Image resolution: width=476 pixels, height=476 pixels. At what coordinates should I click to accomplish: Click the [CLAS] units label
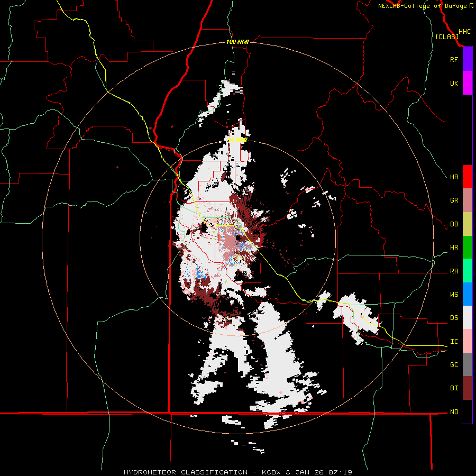click(447, 36)
